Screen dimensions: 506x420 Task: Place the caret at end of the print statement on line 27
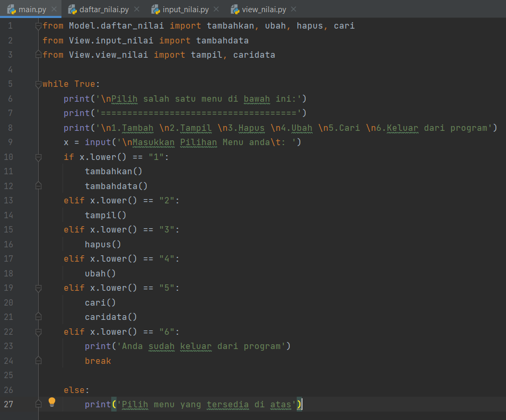(303, 404)
